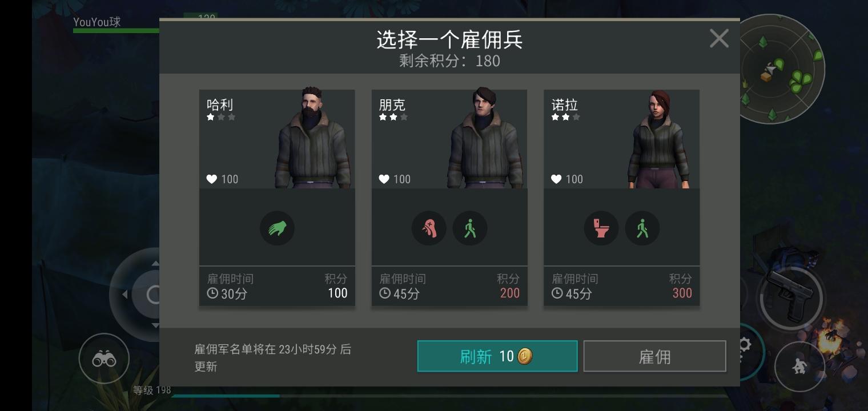Tap 朋克's red injured-head trait icon
This screenshot has width=868, height=411.
pos(429,228)
